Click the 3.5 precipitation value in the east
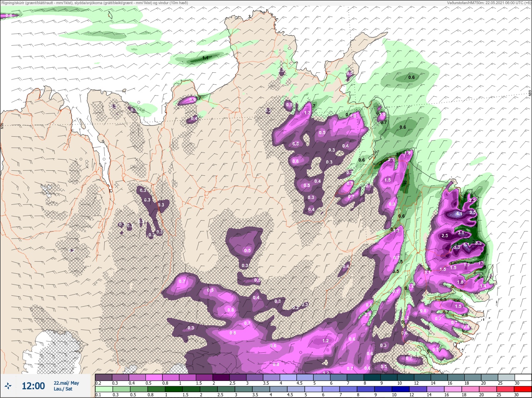The height and width of the screenshot is (398, 532). coord(473,212)
